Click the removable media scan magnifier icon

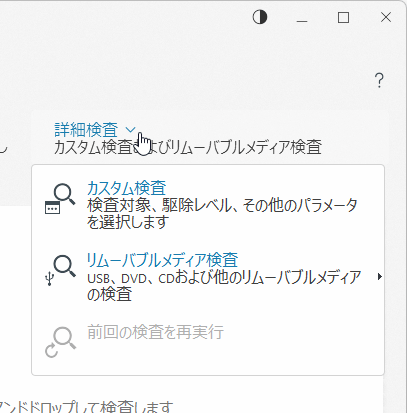(x=65, y=266)
